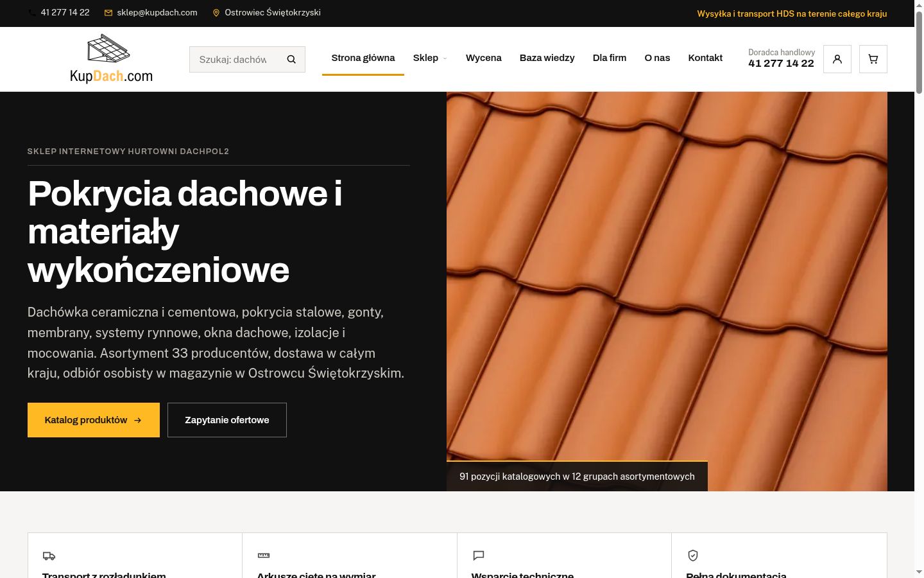Call 41 277 14 22 in top bar
924x578 pixels.
click(65, 13)
